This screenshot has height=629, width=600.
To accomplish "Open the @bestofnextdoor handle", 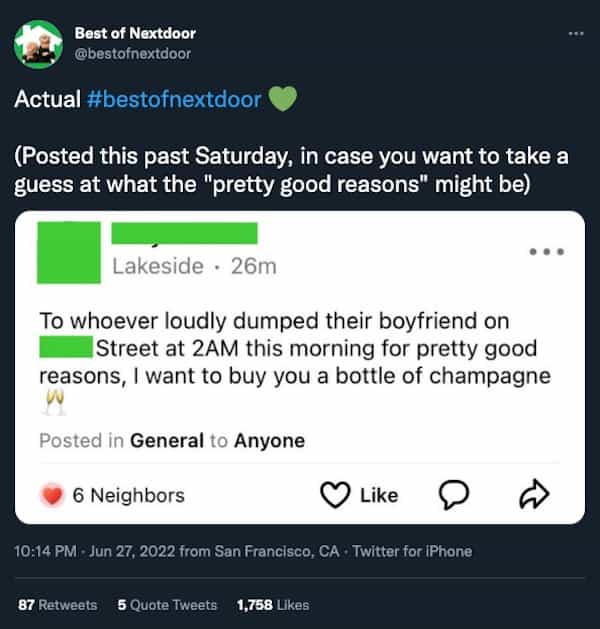I will pyautogui.click(x=133, y=54).
